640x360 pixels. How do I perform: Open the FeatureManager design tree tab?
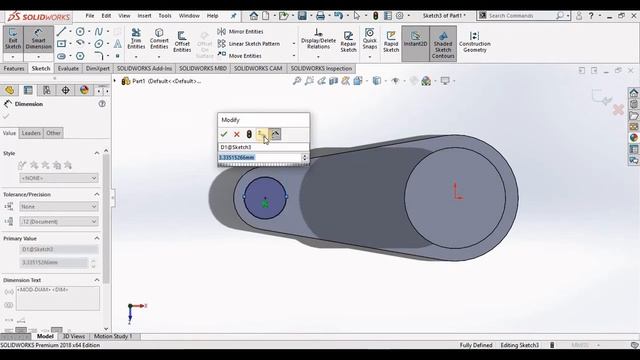9,90
